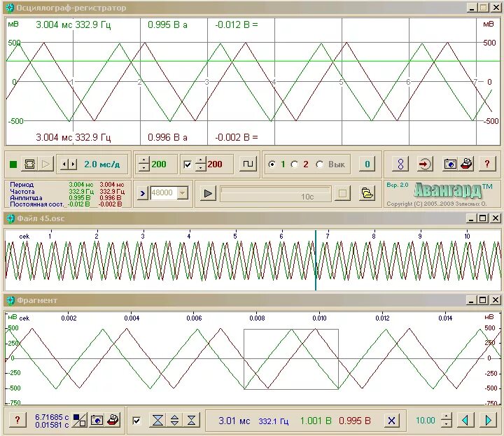Screen dimensions: 504x436
Task: Toggle the blue/white color invert icon
Action: click(79, 420)
